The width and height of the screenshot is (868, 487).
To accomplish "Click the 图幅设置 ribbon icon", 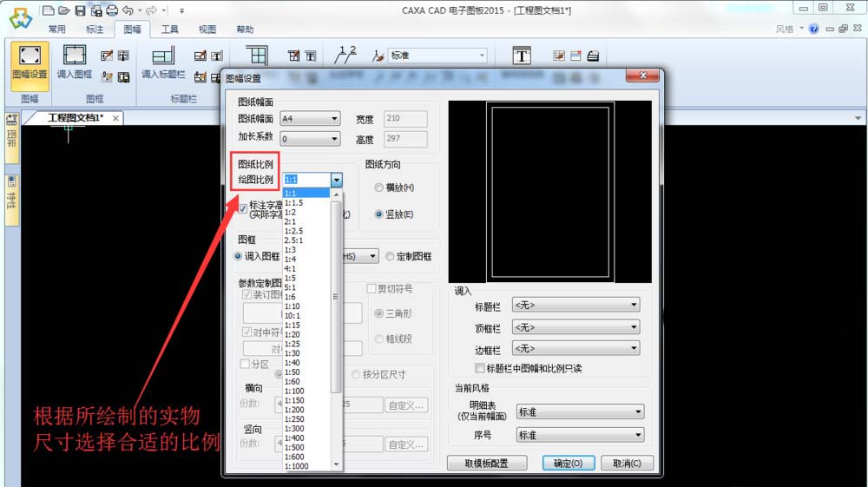I will [x=30, y=65].
